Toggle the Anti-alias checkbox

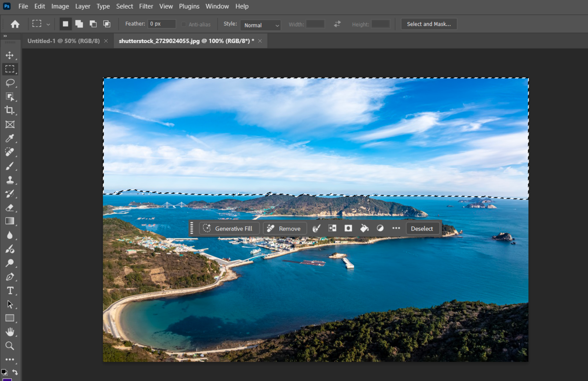coord(184,25)
